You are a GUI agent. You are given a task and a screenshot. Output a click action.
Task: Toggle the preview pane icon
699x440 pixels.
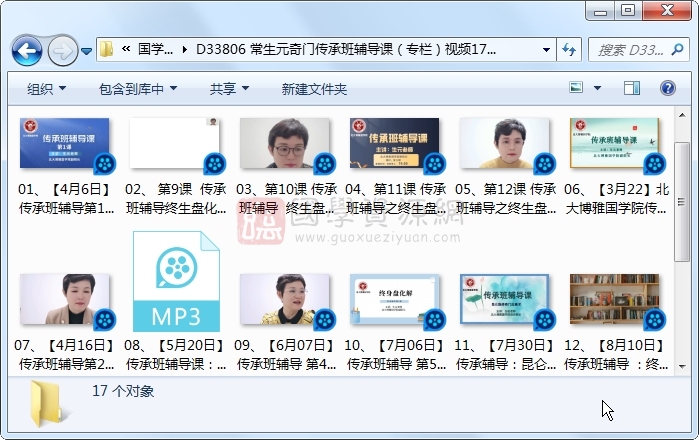click(631, 88)
